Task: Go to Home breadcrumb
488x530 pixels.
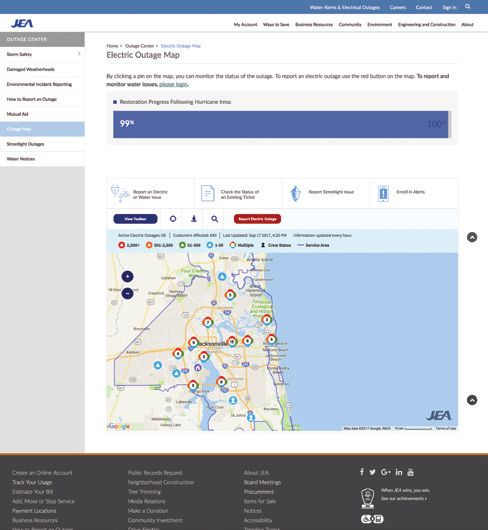Action: pyautogui.click(x=112, y=46)
